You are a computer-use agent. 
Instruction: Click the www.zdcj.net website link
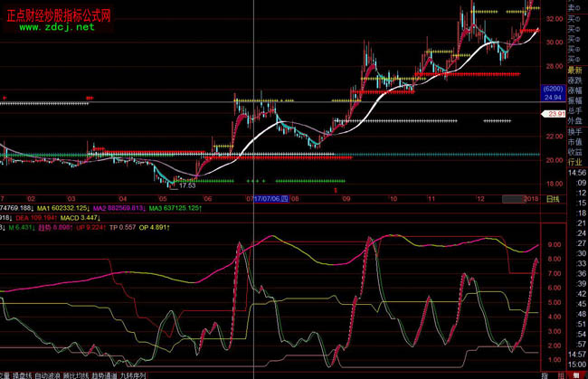[x=57, y=28]
